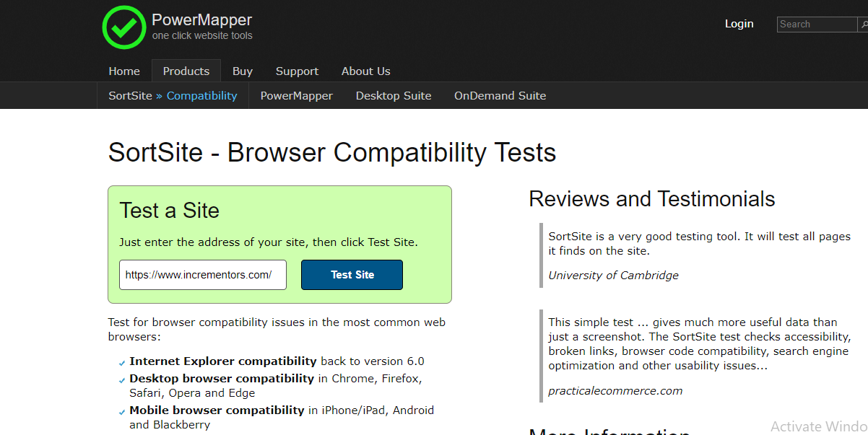Screen dimensions: 868x435
Task: Open the Buy menu item
Action: 243,71
